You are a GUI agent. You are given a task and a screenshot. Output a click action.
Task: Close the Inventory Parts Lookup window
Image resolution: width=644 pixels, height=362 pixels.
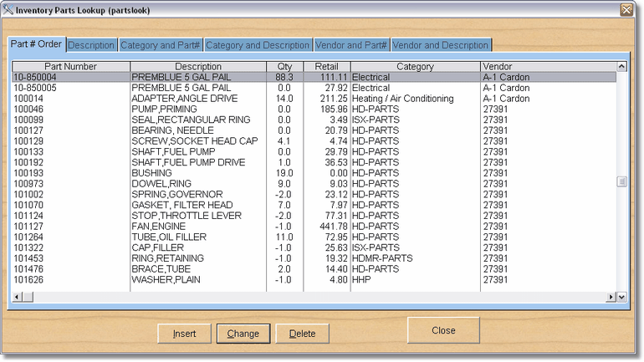[626, 9]
